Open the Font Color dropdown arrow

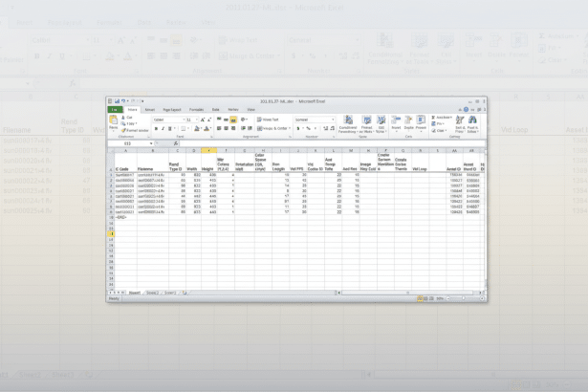(210, 129)
